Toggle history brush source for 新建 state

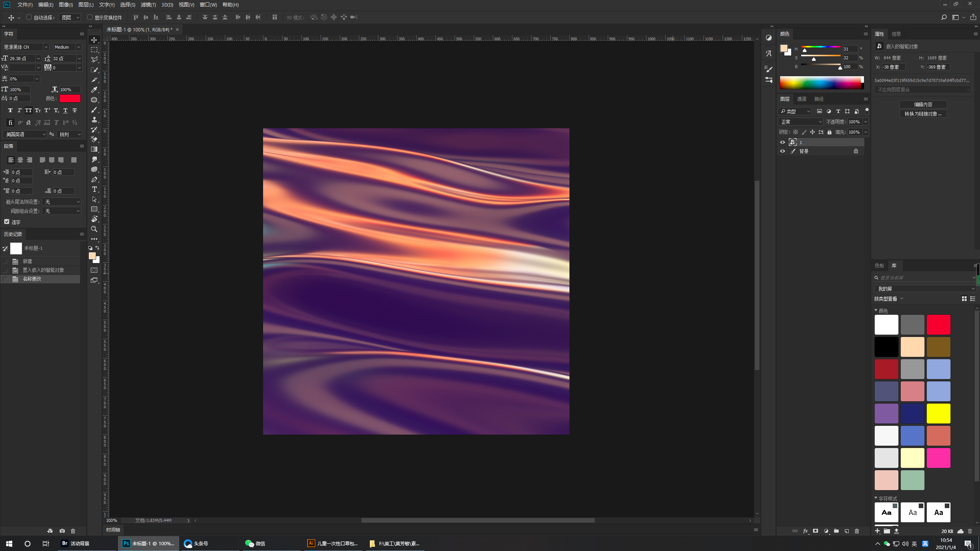(5, 262)
